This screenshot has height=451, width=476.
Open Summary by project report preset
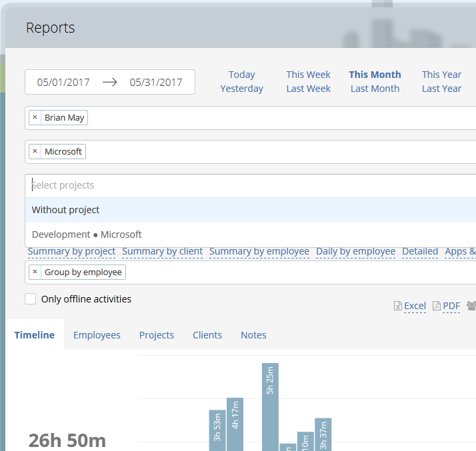[x=71, y=251]
